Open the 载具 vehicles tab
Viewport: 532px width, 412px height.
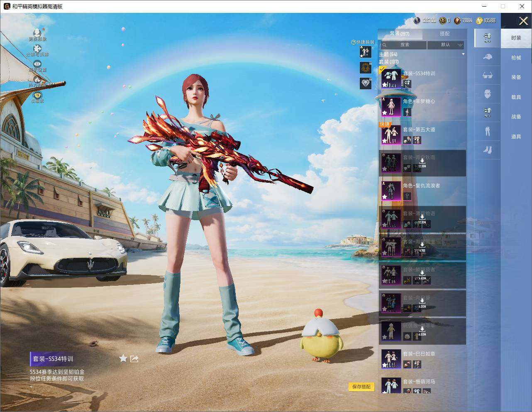pos(516,97)
